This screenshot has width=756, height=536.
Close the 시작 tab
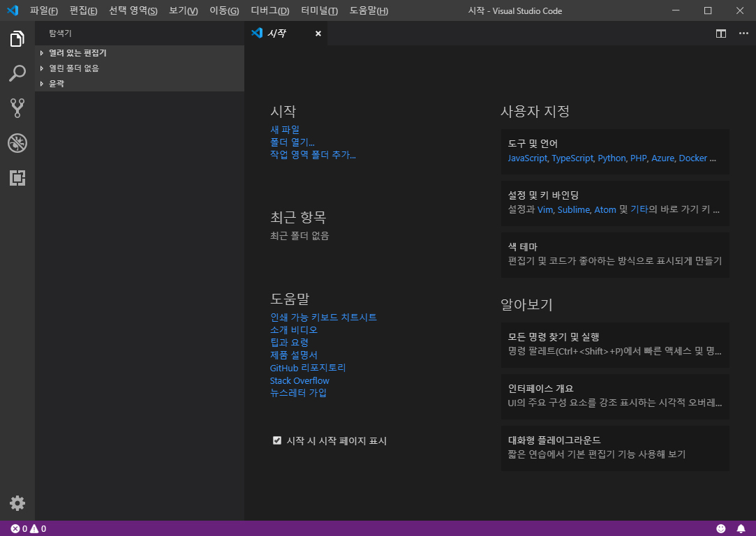click(318, 33)
